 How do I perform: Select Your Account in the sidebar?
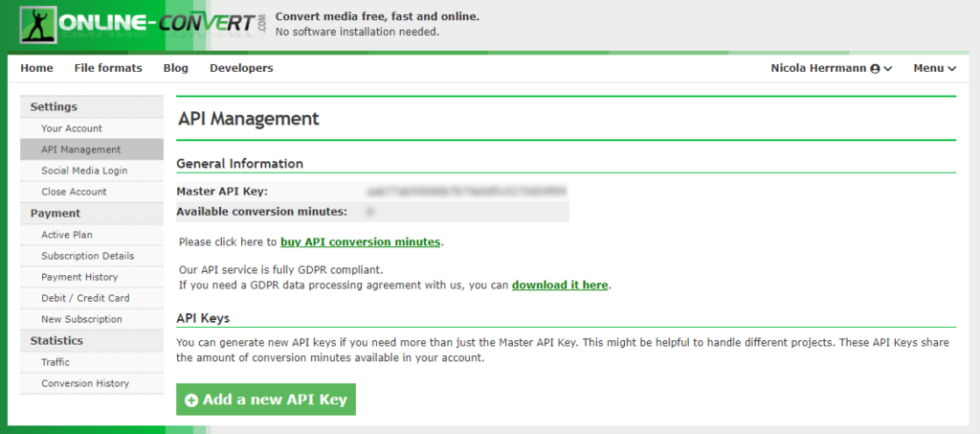(92, 128)
